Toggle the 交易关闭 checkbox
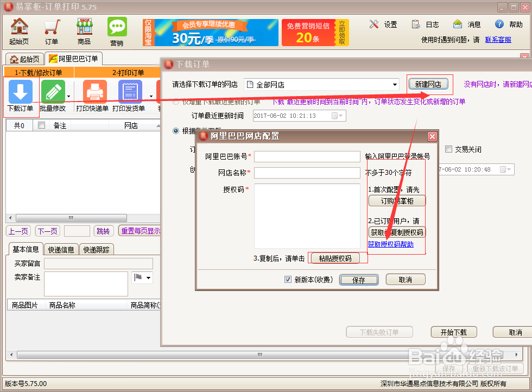The width and height of the screenshot is (532, 392). [x=448, y=149]
